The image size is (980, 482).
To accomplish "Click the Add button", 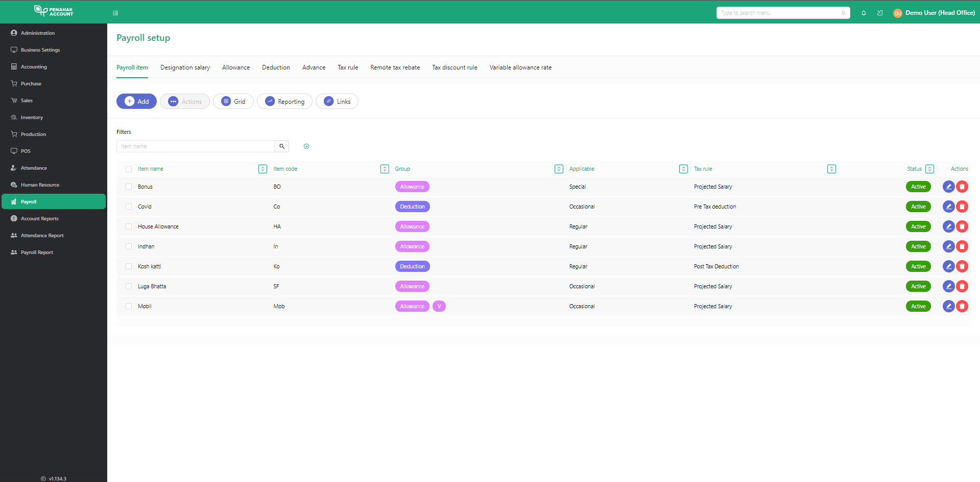I will (x=136, y=101).
